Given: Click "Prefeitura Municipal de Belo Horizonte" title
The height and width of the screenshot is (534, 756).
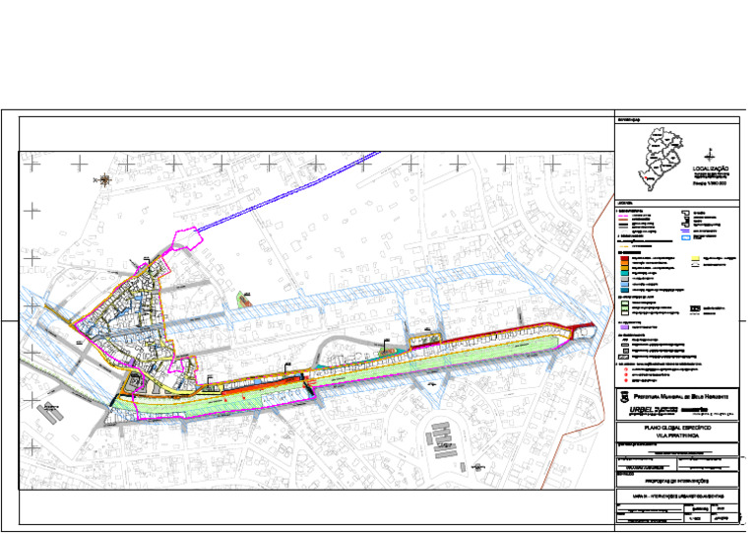Looking at the screenshot, I should tap(681, 396).
